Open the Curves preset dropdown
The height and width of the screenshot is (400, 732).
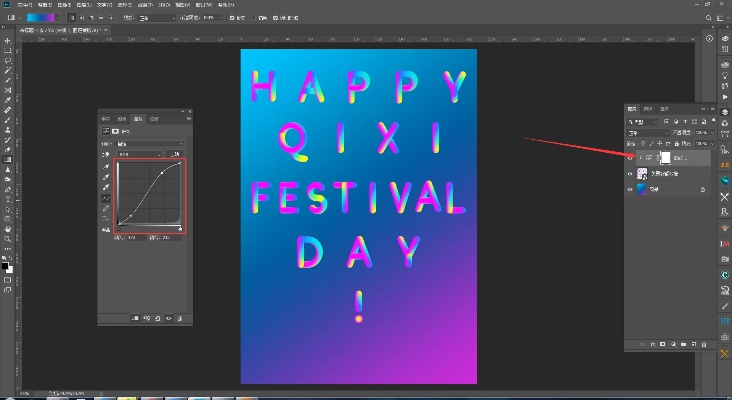(x=150, y=144)
